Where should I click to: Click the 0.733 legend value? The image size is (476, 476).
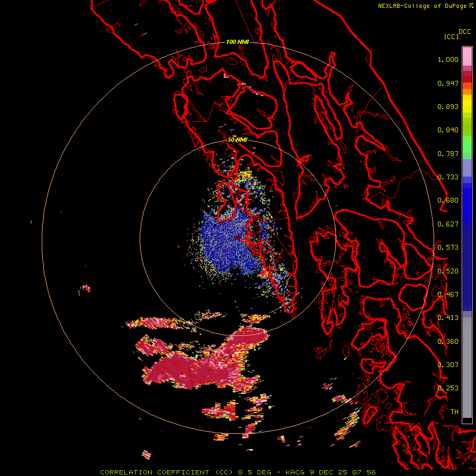[x=448, y=177]
